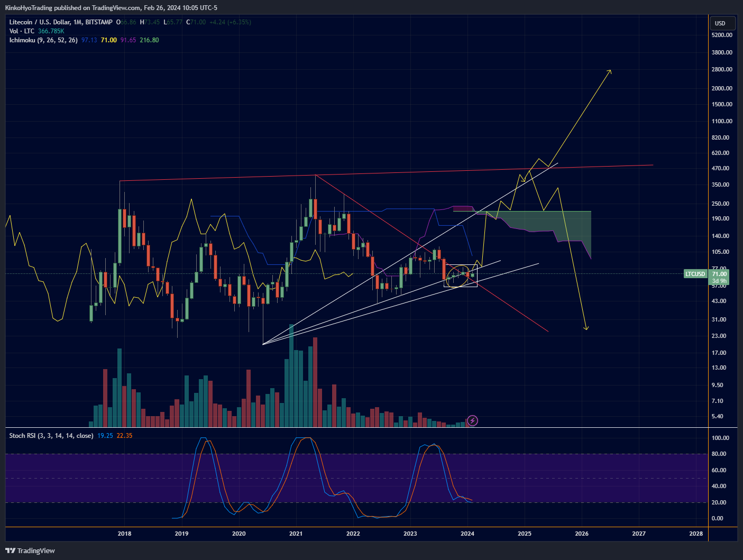Click the 100.00 Stoch RSI axis label
743x560 pixels.
(x=720, y=438)
